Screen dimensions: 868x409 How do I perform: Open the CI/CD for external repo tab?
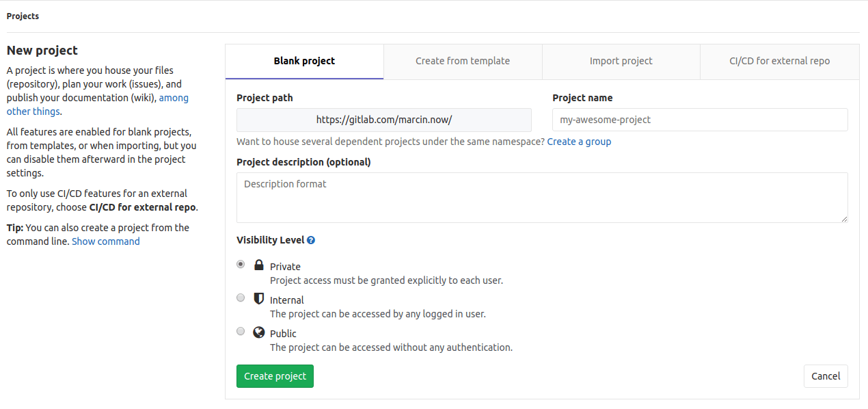click(x=780, y=62)
